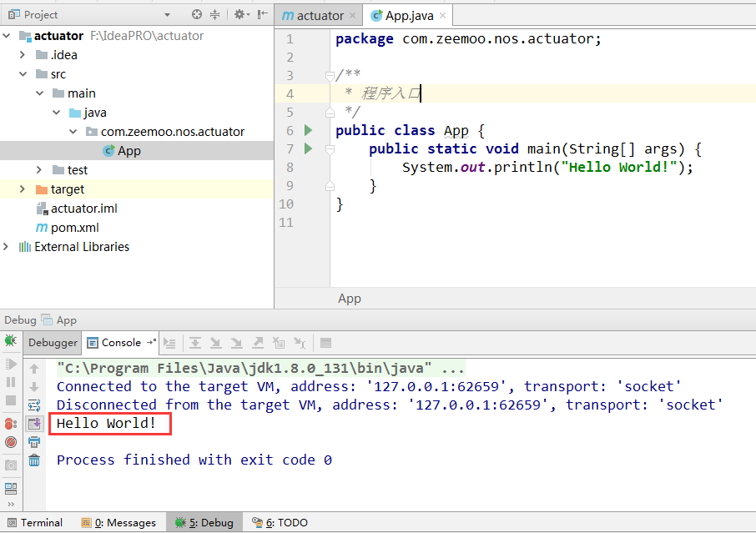Click the App session tab in Debug panel
Viewport: 756px width, 533px height.
coord(58,320)
